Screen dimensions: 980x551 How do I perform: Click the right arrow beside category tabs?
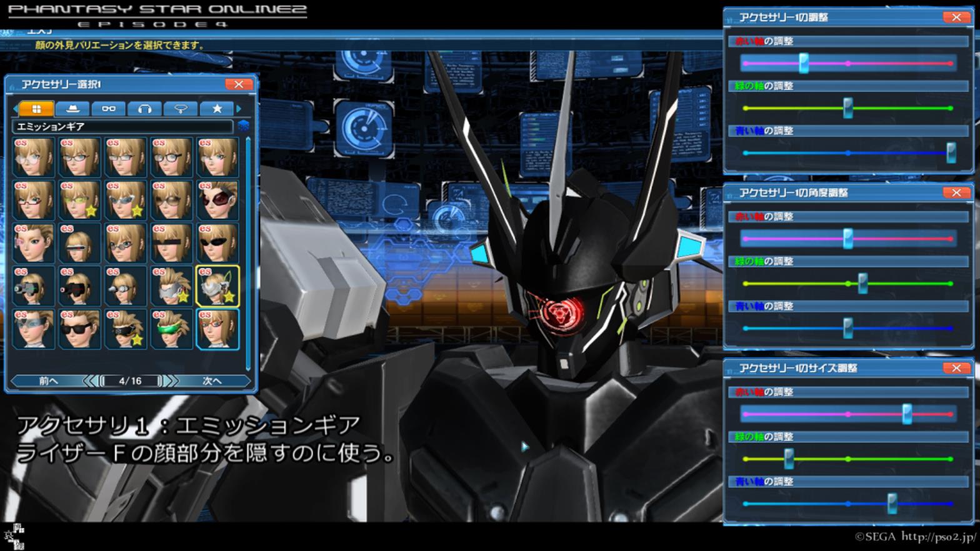click(239, 109)
